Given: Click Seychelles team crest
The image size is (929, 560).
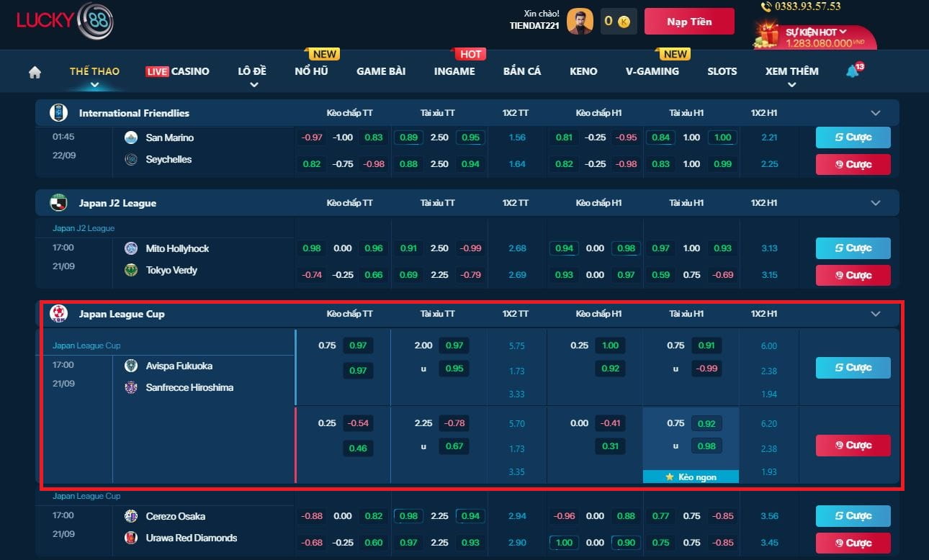Looking at the screenshot, I should [130, 159].
